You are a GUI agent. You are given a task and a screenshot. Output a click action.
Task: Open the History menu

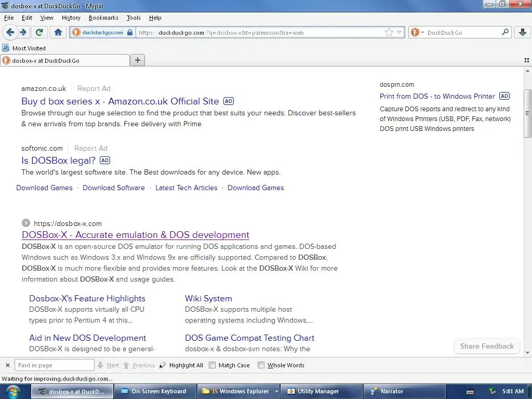71,18
